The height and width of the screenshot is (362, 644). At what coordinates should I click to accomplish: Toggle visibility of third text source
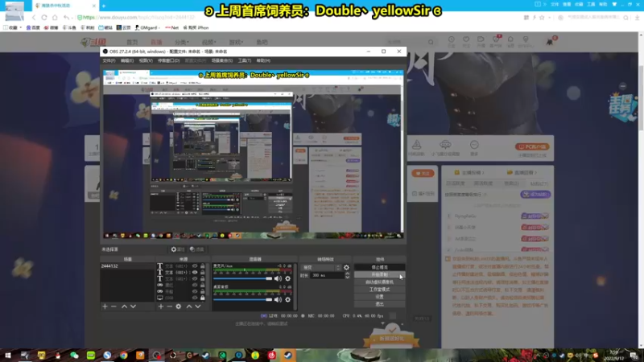(x=195, y=278)
